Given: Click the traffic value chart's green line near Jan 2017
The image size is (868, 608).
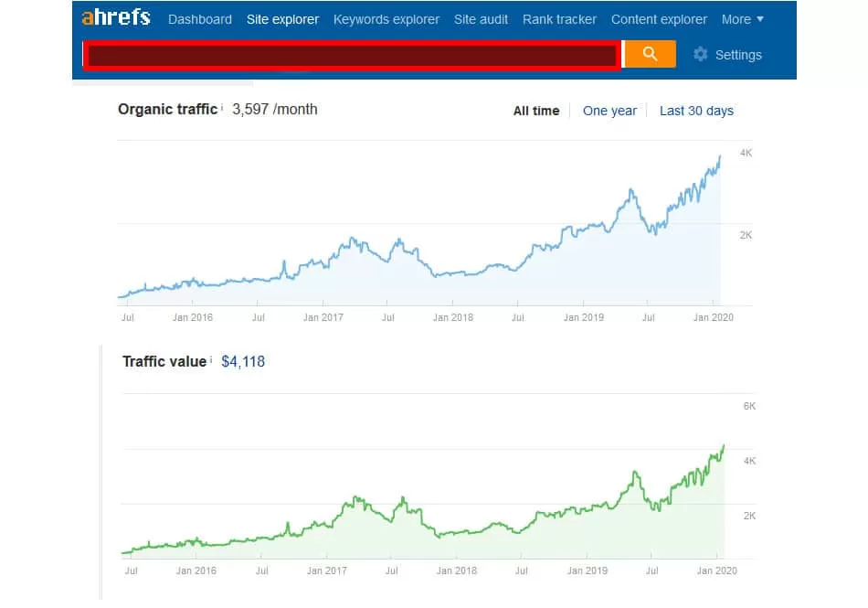Looking at the screenshot, I should click(x=326, y=525).
